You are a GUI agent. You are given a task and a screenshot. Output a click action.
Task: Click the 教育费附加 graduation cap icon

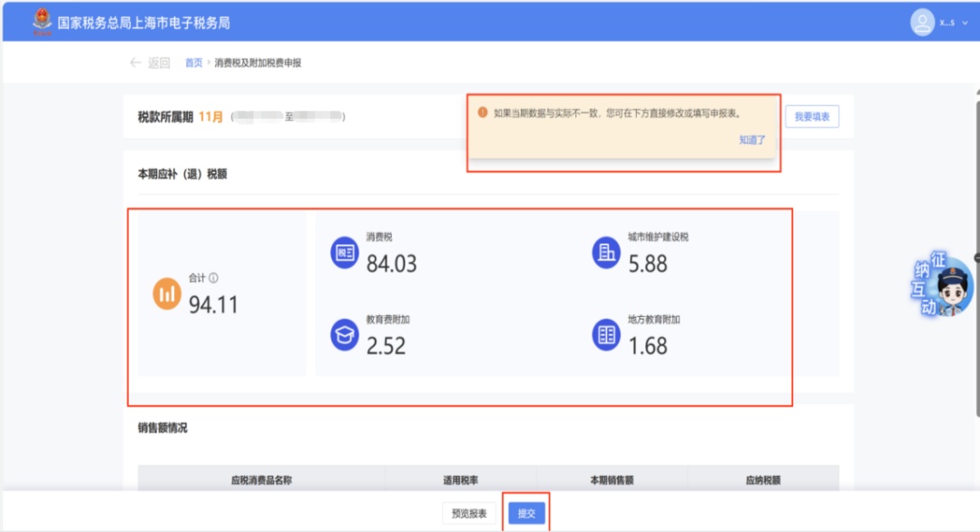tap(345, 335)
